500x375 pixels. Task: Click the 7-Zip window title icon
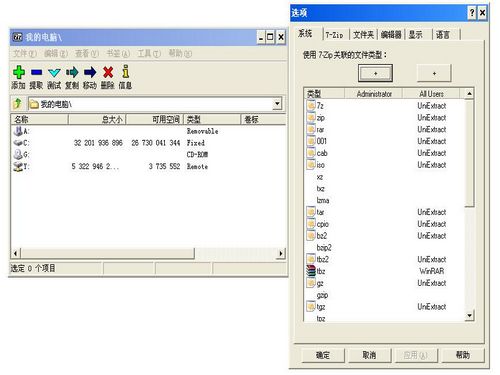click(x=17, y=37)
